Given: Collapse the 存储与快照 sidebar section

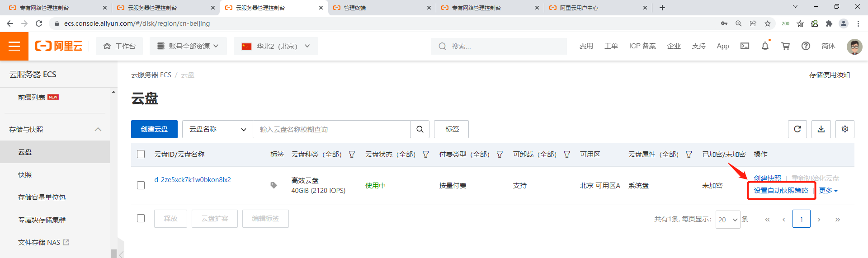Looking at the screenshot, I should pos(98,130).
